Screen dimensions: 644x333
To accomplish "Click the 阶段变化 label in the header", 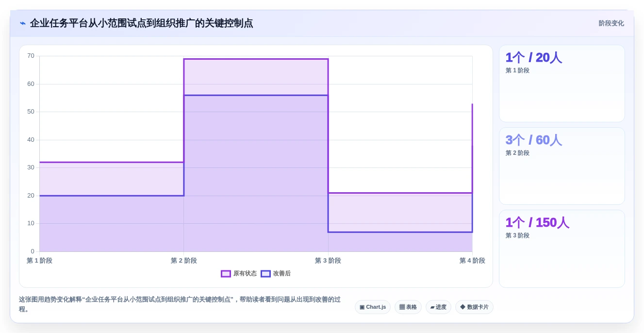I will click(x=611, y=23).
